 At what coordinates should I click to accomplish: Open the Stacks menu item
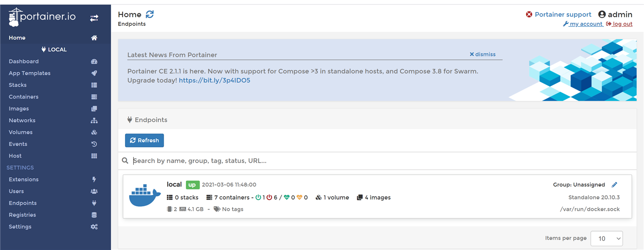(18, 85)
